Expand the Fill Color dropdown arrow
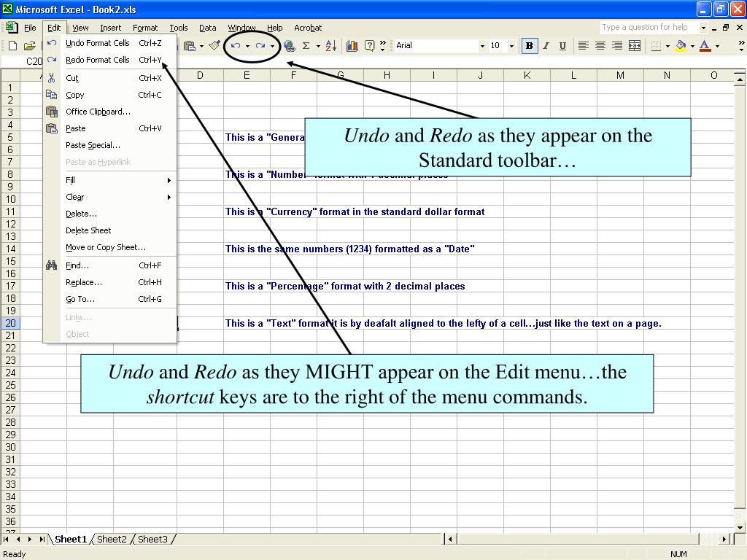 click(x=692, y=46)
